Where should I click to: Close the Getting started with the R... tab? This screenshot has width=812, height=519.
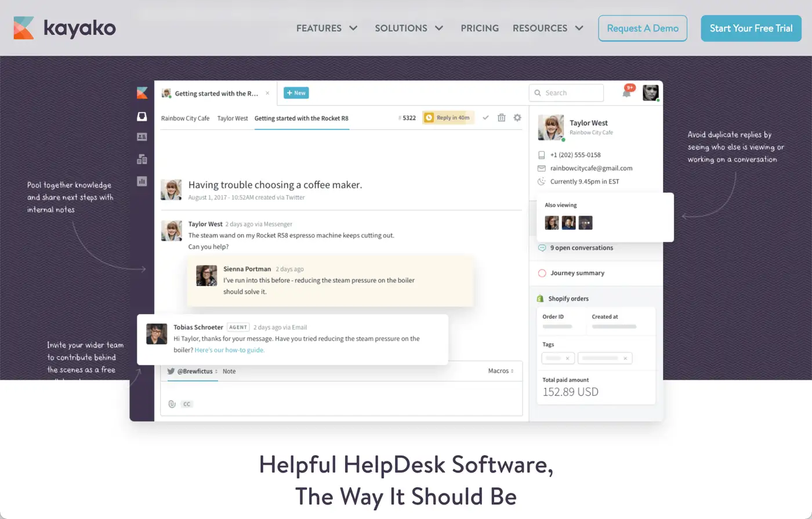(267, 93)
